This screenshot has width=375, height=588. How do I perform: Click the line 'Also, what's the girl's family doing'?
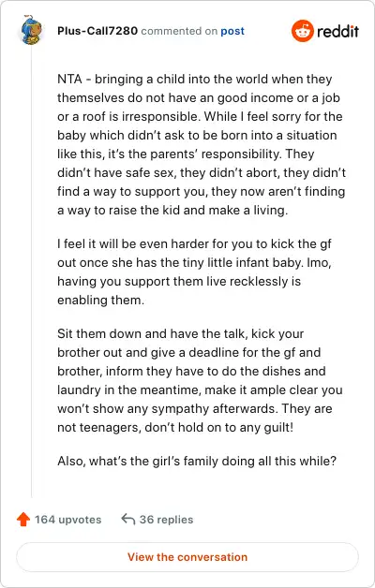click(x=197, y=461)
